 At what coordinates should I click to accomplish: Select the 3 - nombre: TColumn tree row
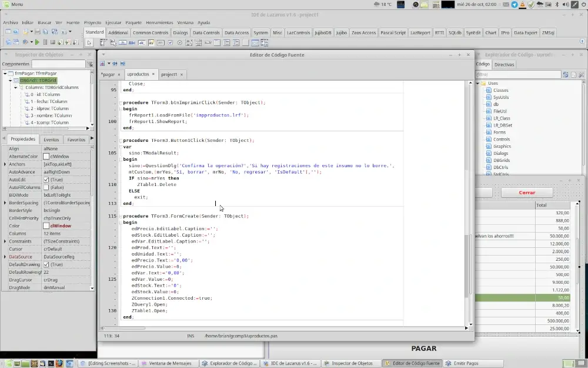click(x=51, y=115)
